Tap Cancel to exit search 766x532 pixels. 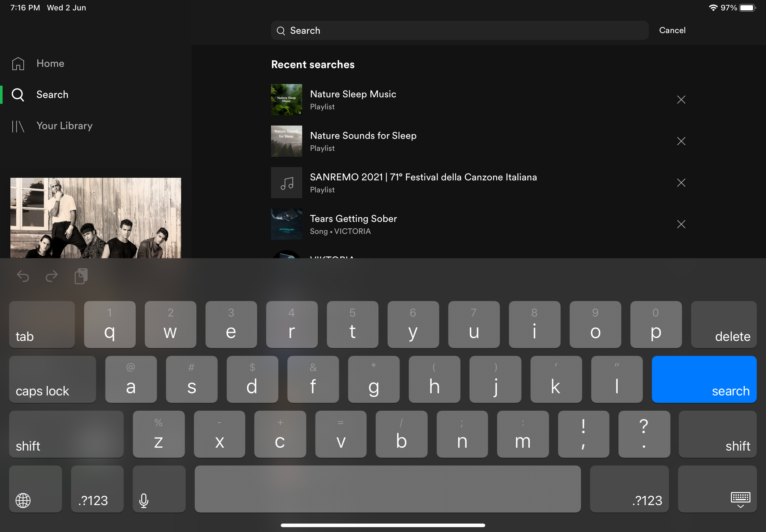click(672, 30)
